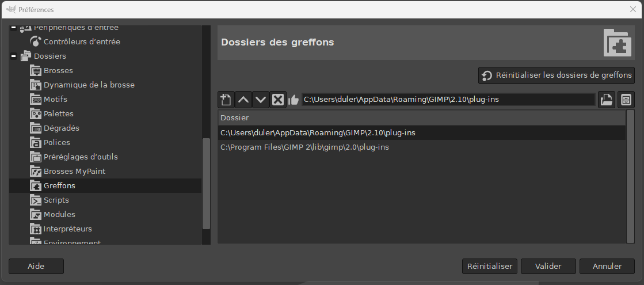Collapse the Dossiers tree node
Image resolution: width=644 pixels, height=285 pixels.
tap(14, 56)
